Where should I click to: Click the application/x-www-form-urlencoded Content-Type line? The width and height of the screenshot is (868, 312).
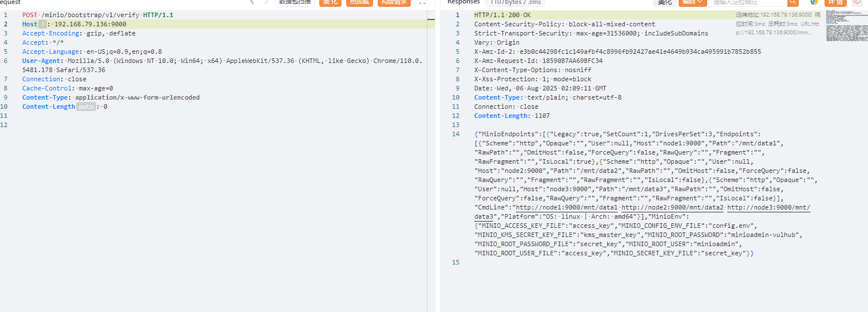pos(111,97)
